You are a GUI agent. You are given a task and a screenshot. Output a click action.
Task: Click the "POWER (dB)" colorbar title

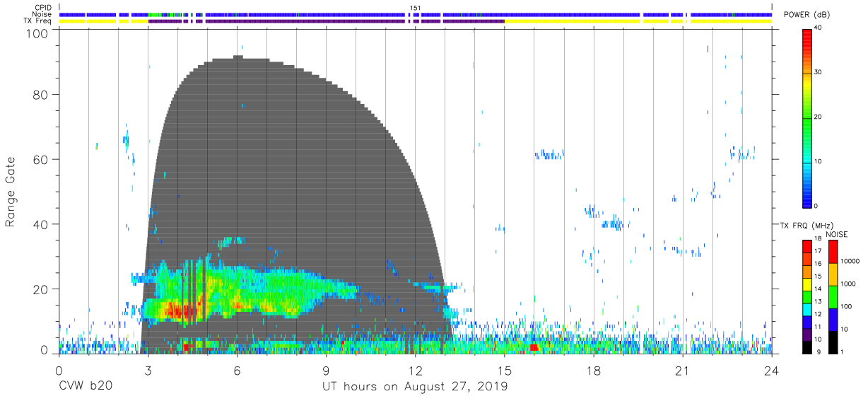pyautogui.click(x=807, y=15)
